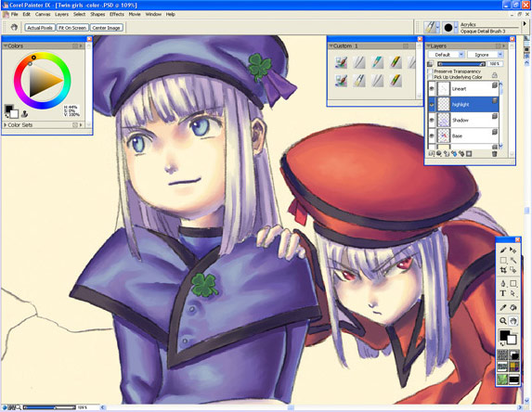Open the Canvas menu
The image size is (532, 412).
43,14
